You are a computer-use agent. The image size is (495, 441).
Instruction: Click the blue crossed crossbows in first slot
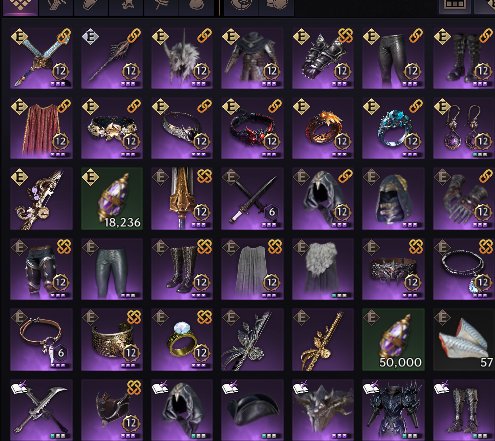[41, 58]
